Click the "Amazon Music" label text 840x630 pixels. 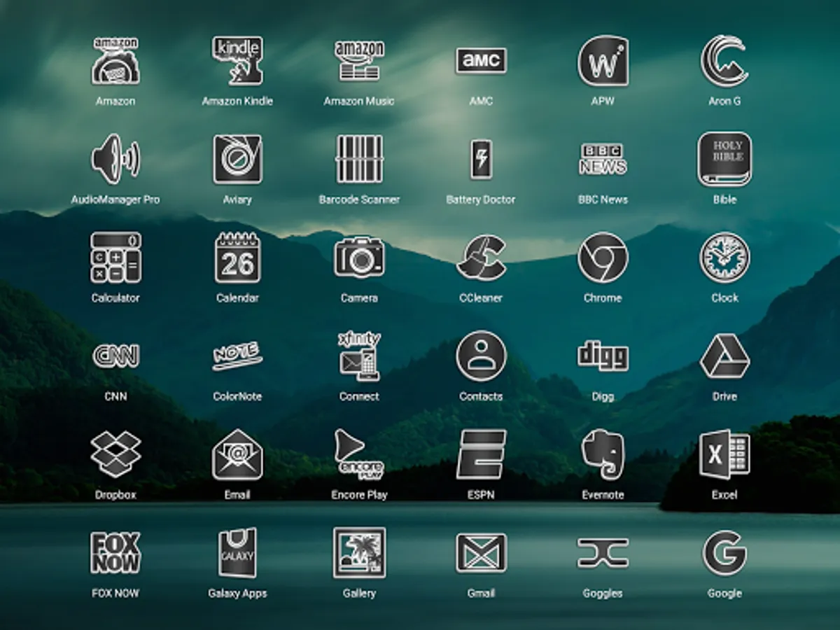pyautogui.click(x=359, y=101)
